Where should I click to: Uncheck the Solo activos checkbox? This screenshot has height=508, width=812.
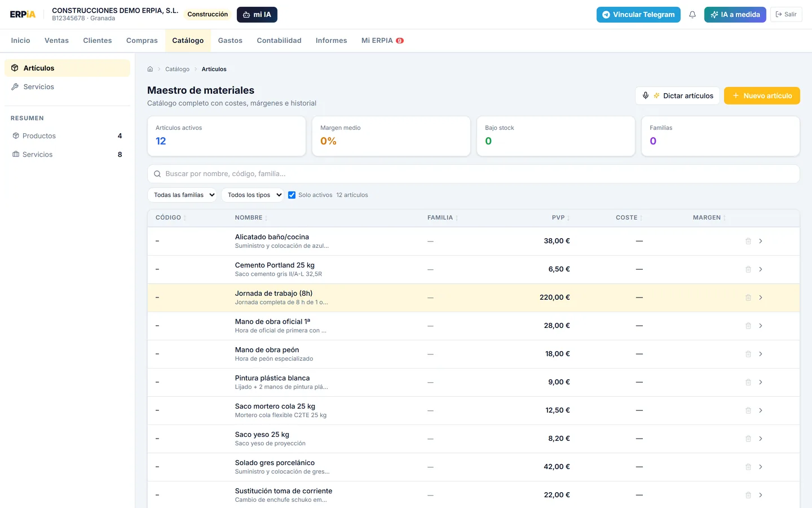pyautogui.click(x=292, y=195)
